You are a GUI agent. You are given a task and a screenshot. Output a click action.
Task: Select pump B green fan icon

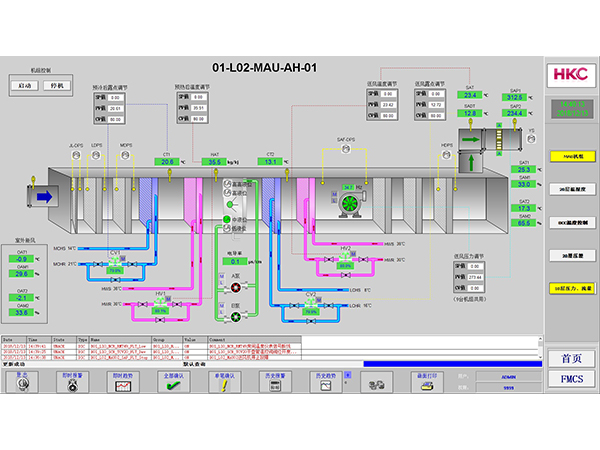235,315
